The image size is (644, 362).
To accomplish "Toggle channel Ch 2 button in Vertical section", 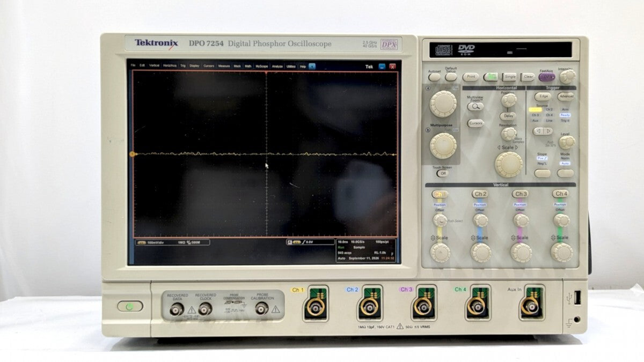I will click(480, 194).
